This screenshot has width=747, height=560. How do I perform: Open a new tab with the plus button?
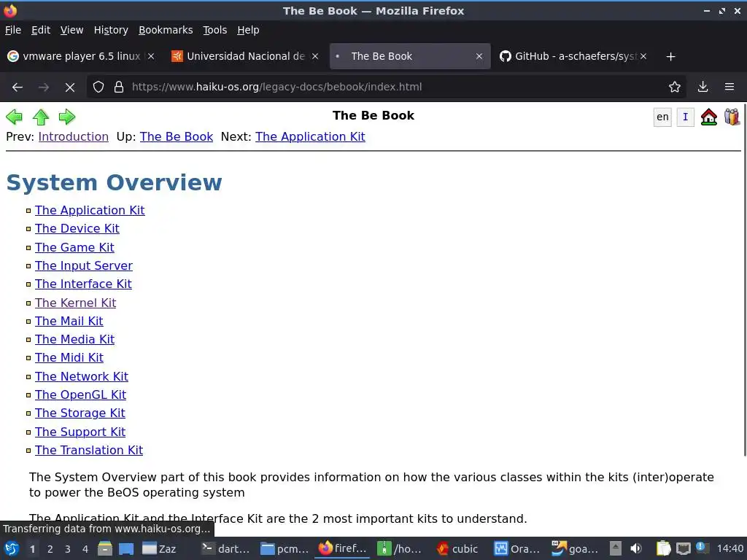671,57
